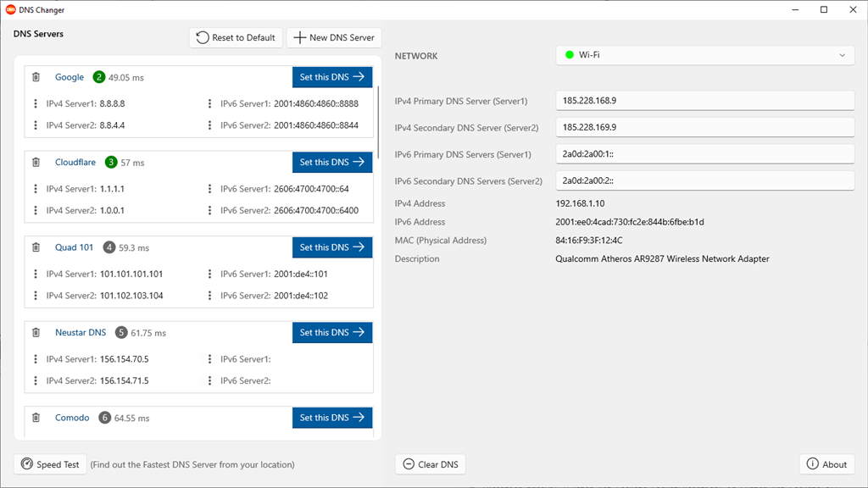Image resolution: width=868 pixels, height=488 pixels.
Task: Focus IPv6 Primary DNS field 2a0d:2a00:1::
Action: click(x=704, y=154)
